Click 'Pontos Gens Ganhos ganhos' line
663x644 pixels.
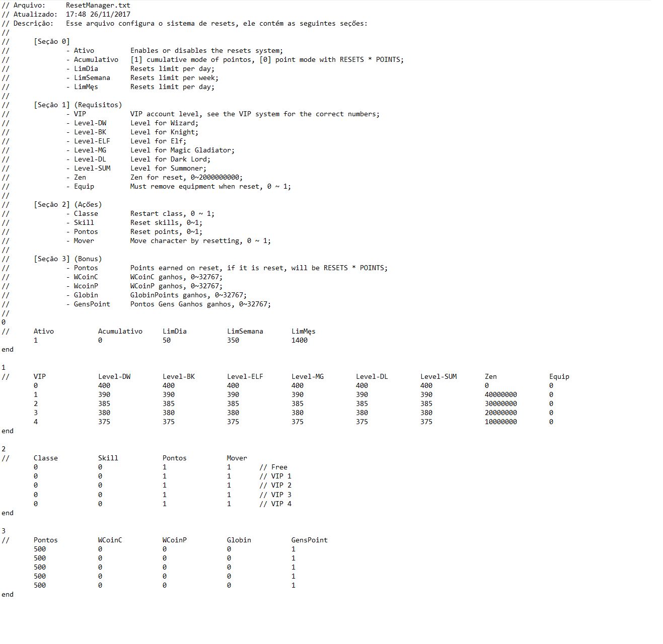coord(200,304)
